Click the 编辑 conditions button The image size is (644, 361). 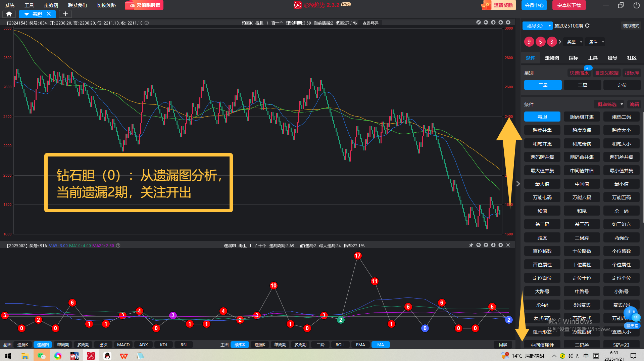coord(634,104)
